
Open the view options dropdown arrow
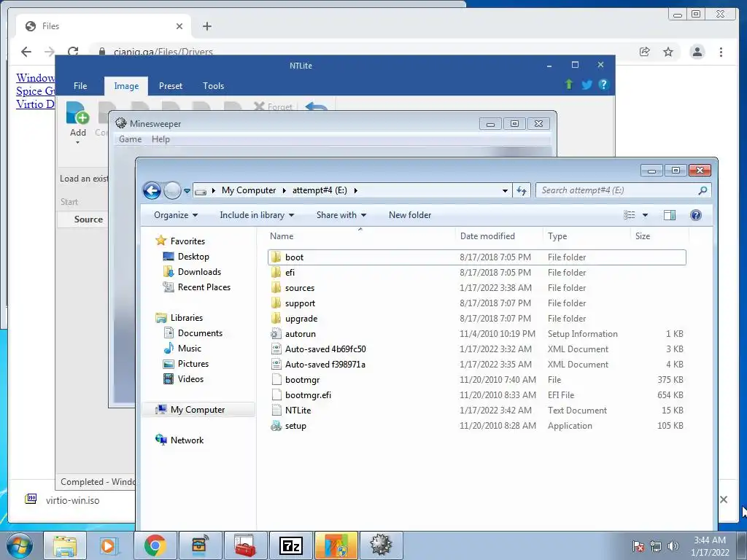point(645,215)
